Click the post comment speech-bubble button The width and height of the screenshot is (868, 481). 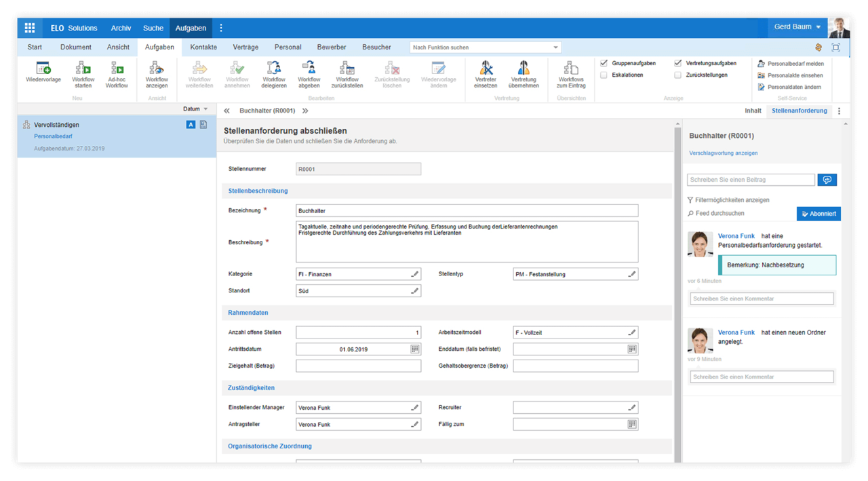[x=827, y=180]
